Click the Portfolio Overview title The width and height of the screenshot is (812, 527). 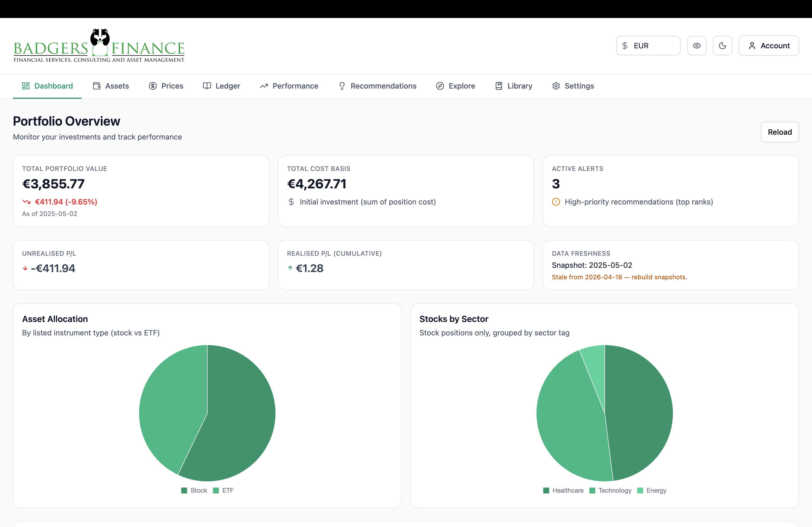[x=67, y=121]
